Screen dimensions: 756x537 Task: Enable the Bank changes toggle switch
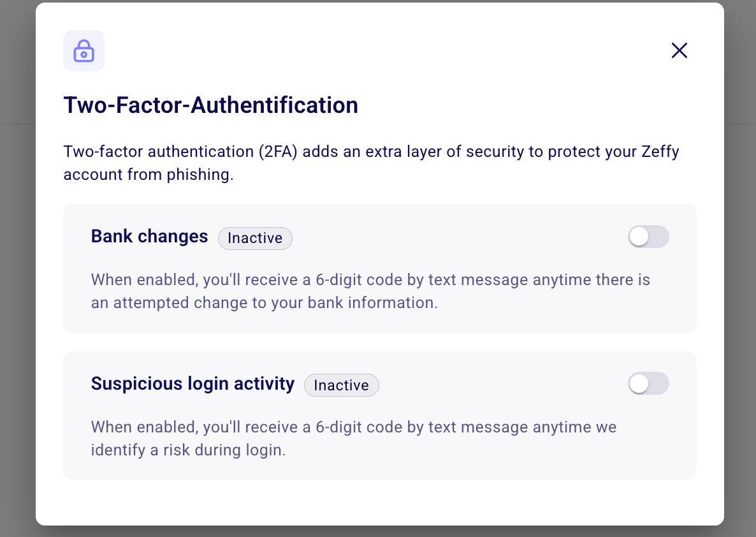[648, 237]
